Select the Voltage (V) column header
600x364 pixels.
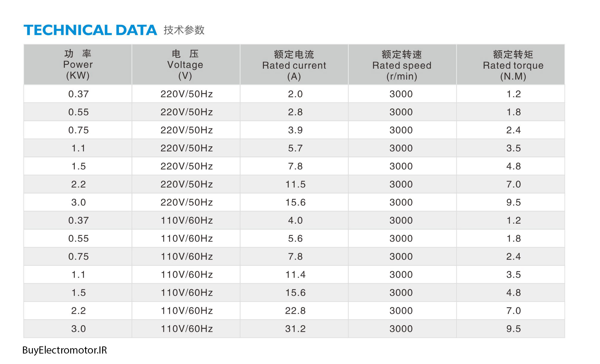[x=186, y=64]
